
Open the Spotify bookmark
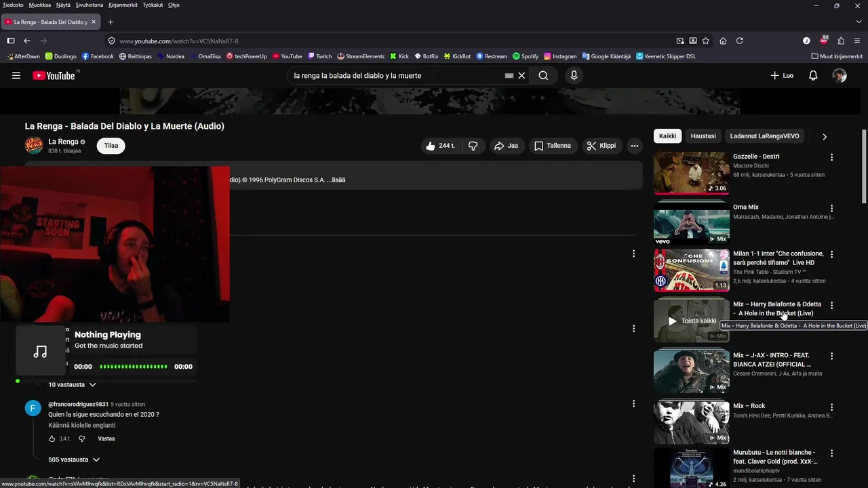(526, 56)
